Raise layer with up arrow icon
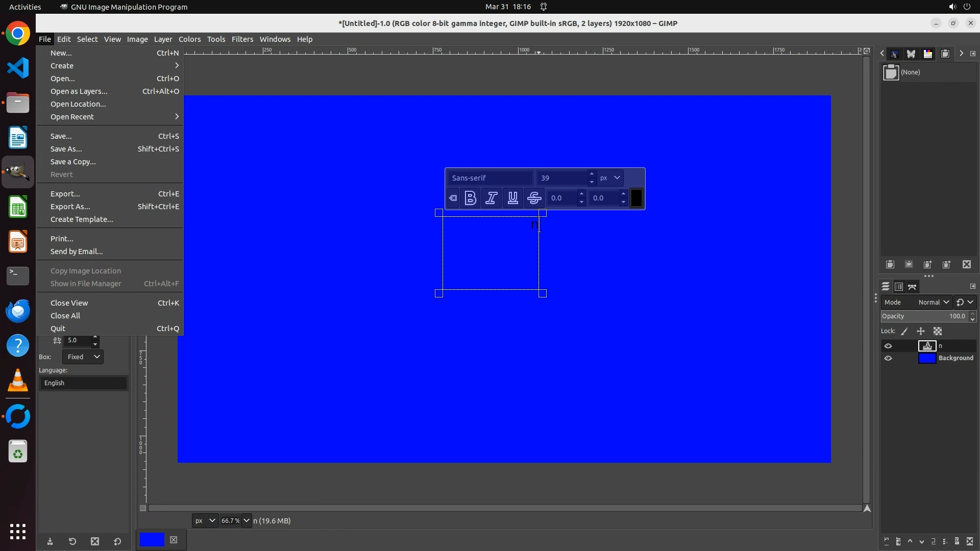 910,541
